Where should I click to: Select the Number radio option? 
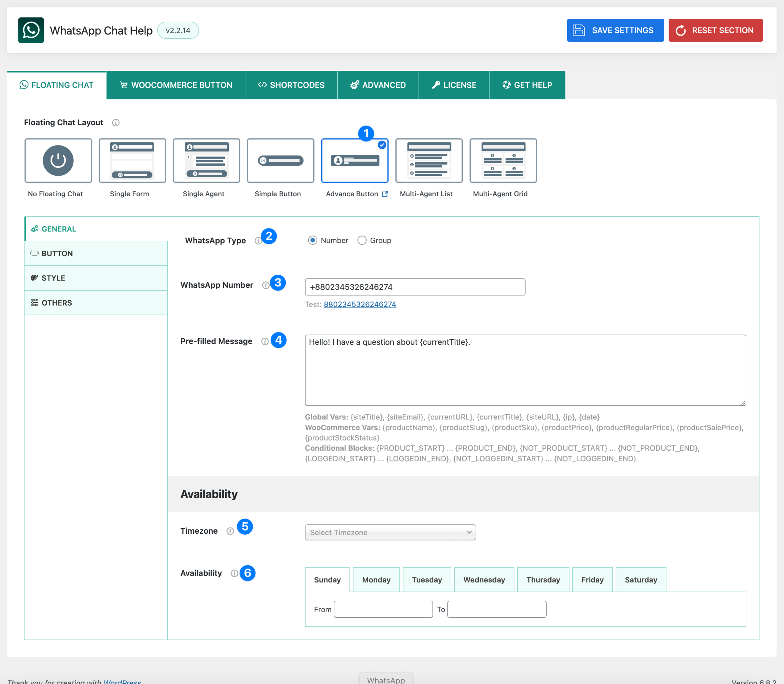[x=313, y=240]
